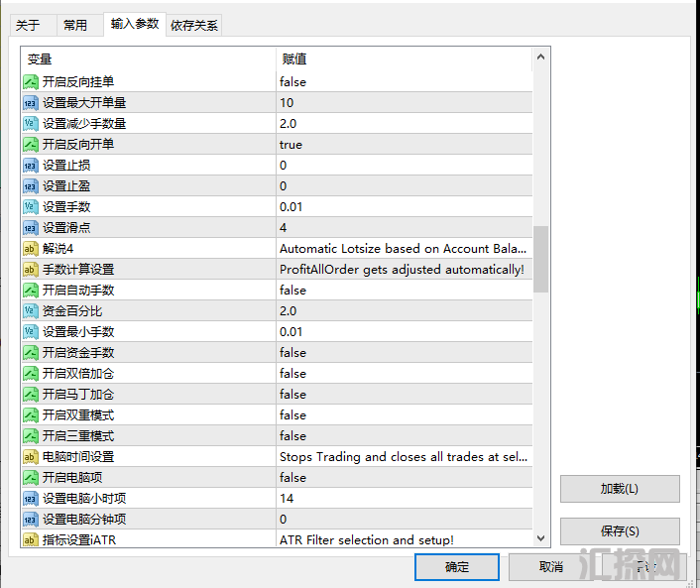
Task: Select the value field of 设置电脑小时项
Action: pyautogui.click(x=404, y=498)
